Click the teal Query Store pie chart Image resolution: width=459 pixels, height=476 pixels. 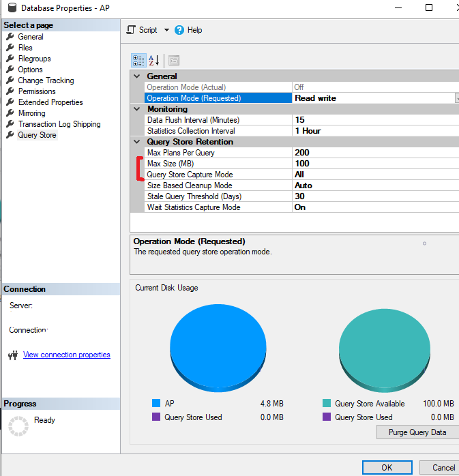tap(385, 351)
